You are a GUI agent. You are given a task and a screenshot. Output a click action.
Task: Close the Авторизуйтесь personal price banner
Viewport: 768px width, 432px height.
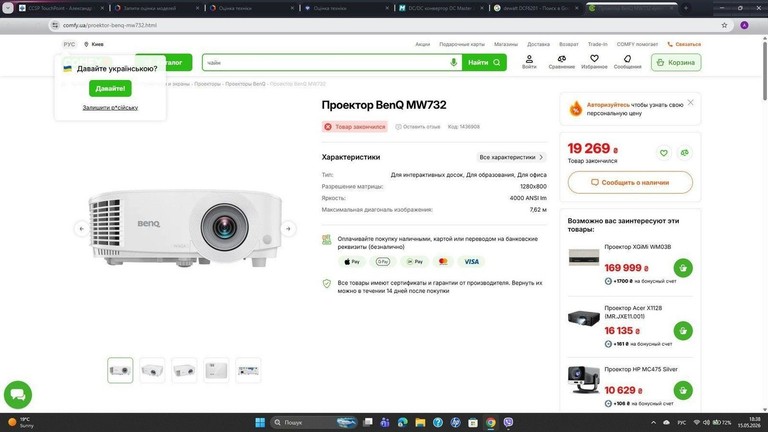pyautogui.click(x=691, y=102)
